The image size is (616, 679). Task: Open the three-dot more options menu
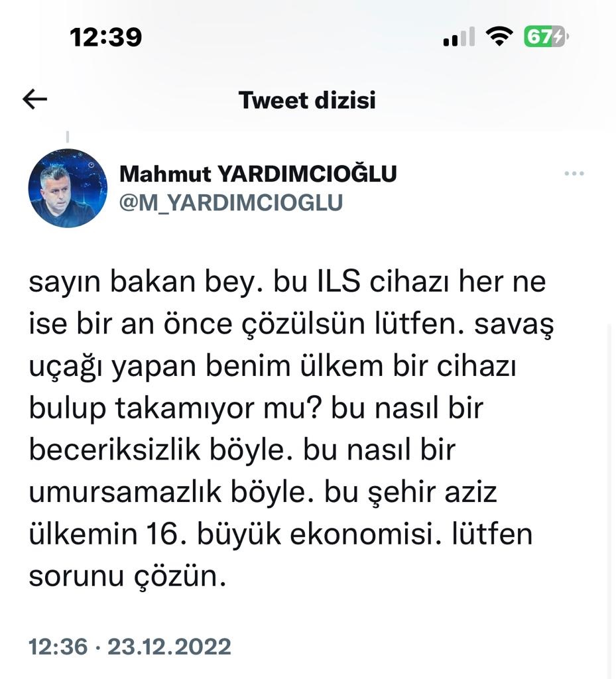pos(574,174)
